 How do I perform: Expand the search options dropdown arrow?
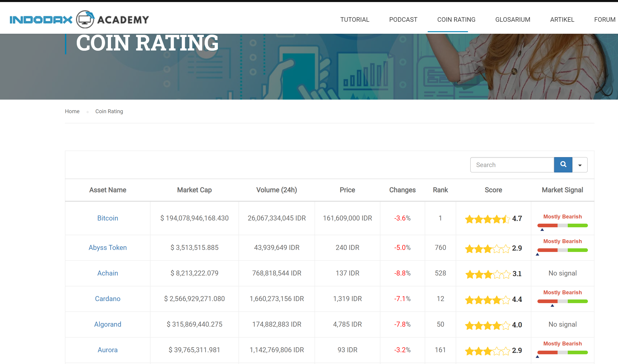coord(580,165)
